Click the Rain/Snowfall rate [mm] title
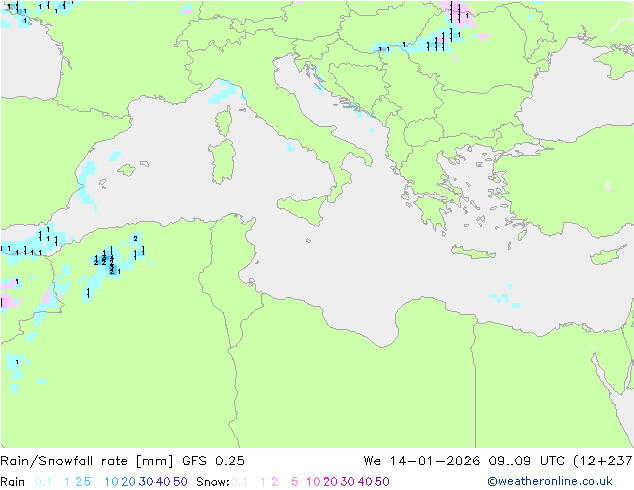634x490 pixels. [x=87, y=461]
